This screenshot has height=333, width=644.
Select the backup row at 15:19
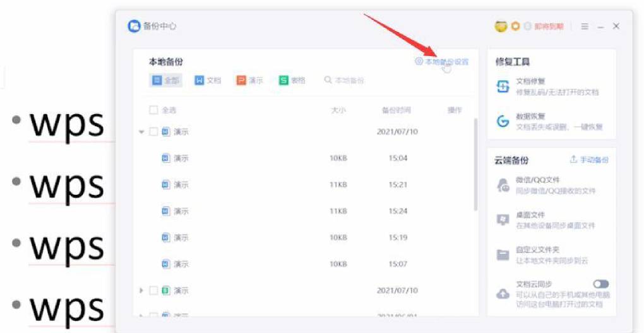click(x=306, y=237)
